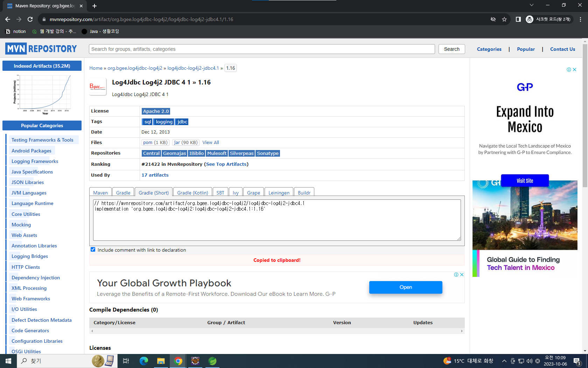Click the volume icon in system tray
This screenshot has height=368, width=588.
tap(529, 361)
